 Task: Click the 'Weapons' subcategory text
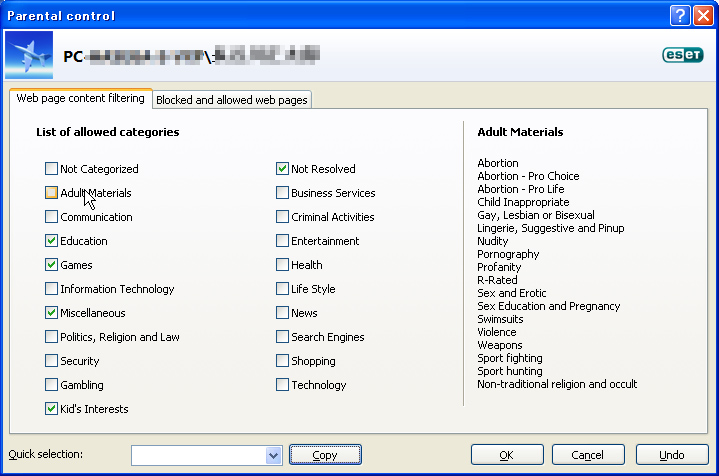click(500, 345)
